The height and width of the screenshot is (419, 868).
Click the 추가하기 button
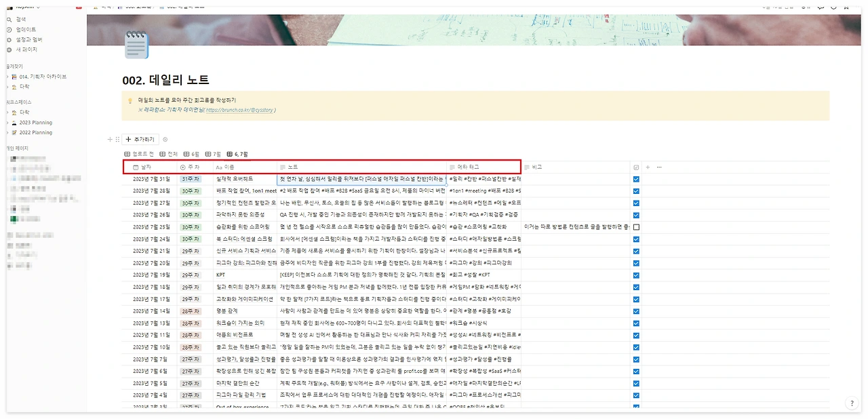140,140
